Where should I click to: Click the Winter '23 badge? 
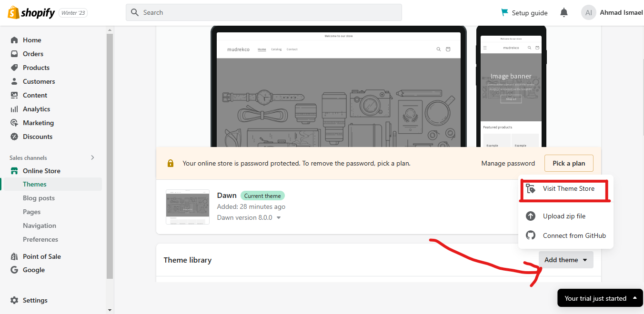click(73, 13)
